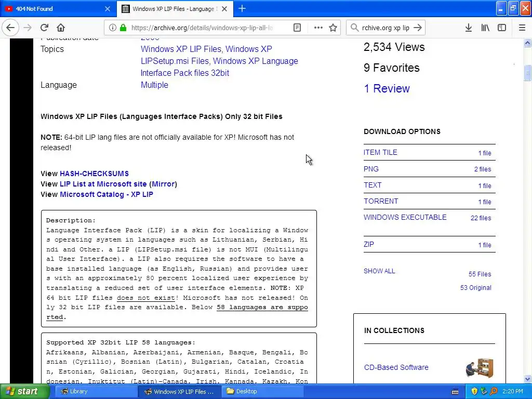Open a new browser tab
532x399 pixels.
242,8
